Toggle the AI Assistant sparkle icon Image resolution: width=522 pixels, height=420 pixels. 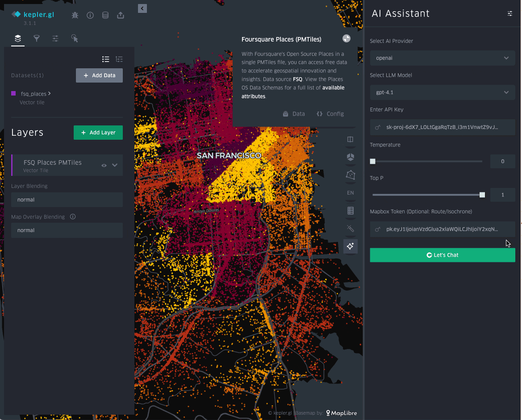350,246
